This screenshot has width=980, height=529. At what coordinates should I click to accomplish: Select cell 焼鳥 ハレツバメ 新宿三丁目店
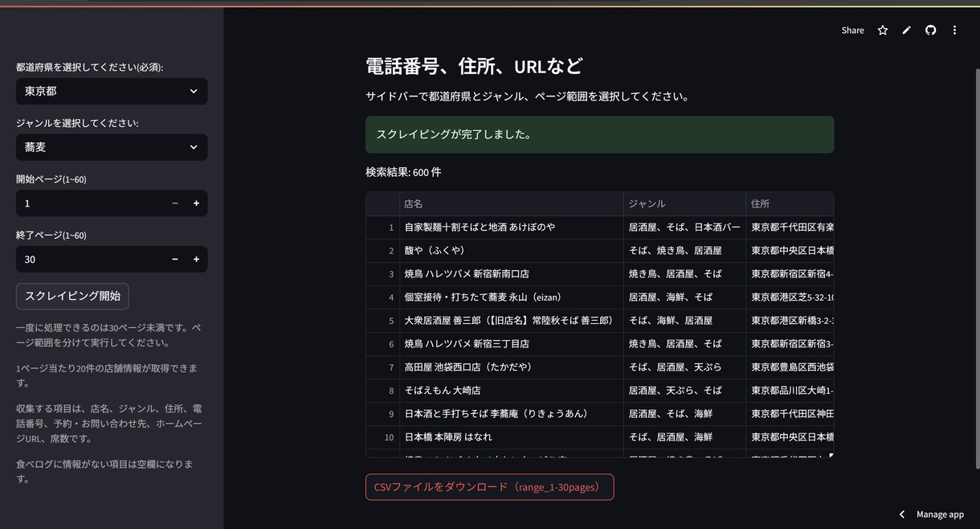tap(511, 344)
